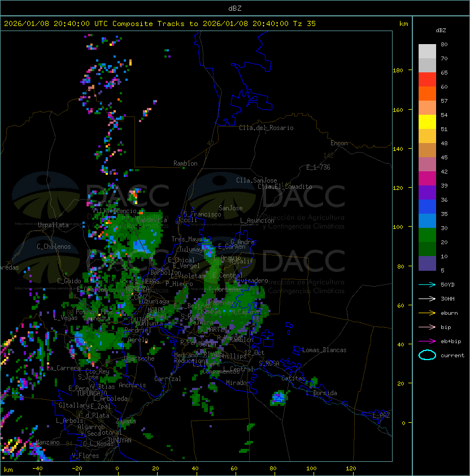Click the S_ROSA label
Viewport: 470px width, 476px height.
[x=269, y=364]
